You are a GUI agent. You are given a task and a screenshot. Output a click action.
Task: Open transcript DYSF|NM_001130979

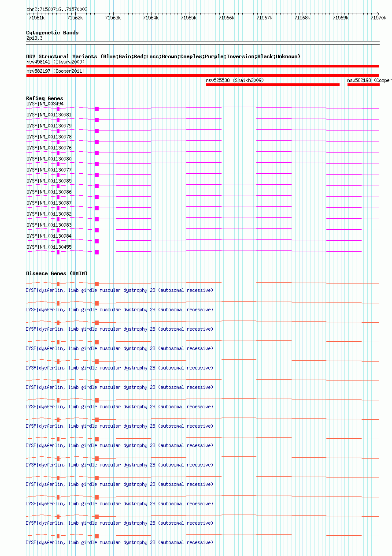pyautogui.click(x=49, y=126)
